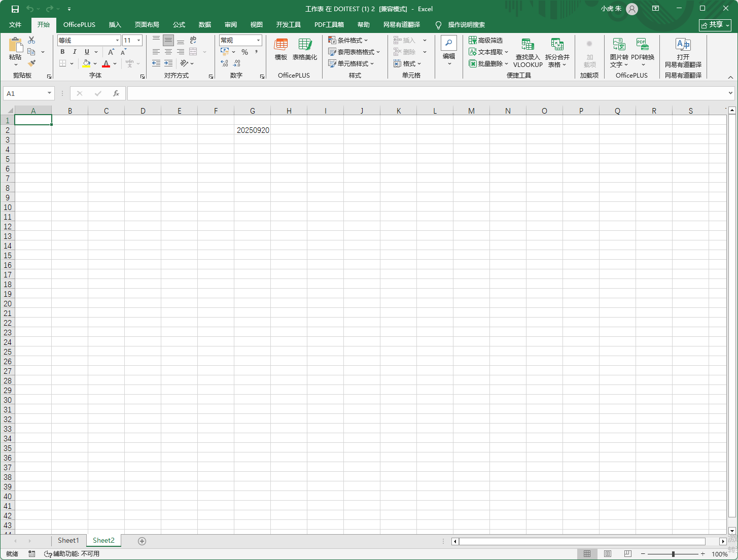Open the 高级筛选 advanced filter
The image size is (738, 560).
pos(486,40)
